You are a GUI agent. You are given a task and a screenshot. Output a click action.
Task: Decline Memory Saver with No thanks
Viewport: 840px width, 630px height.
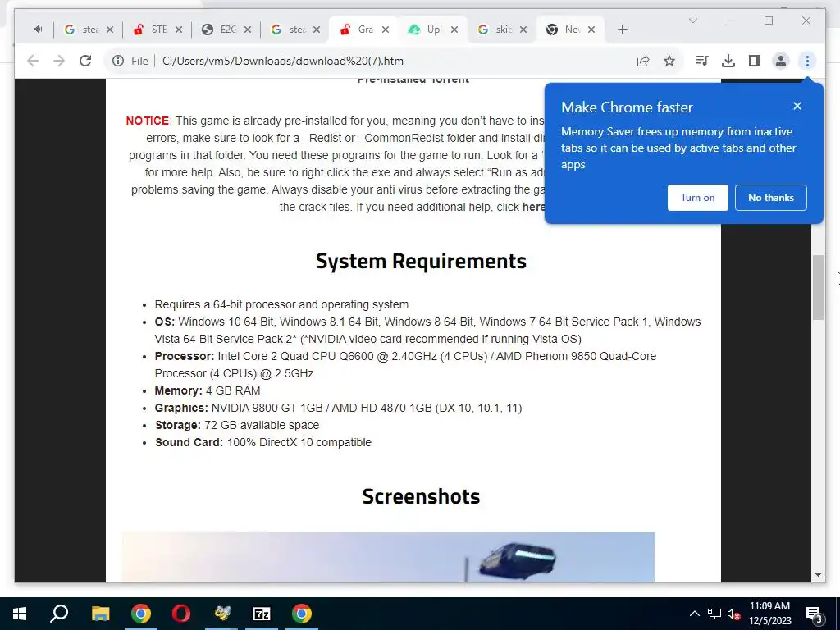click(771, 198)
